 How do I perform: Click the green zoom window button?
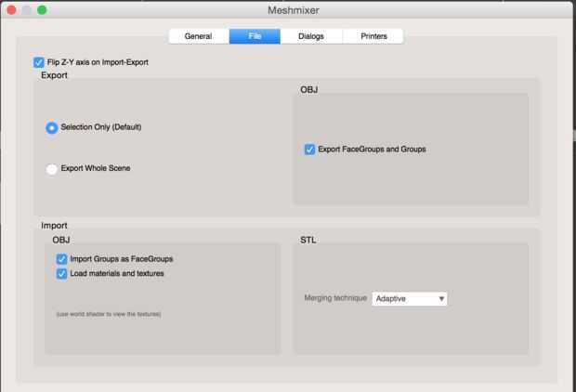[x=42, y=10]
